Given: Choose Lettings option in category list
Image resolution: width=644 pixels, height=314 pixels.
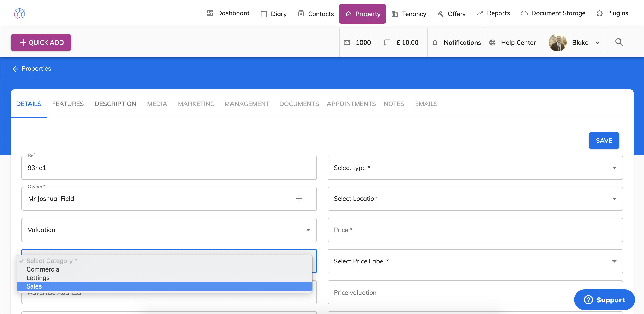Looking at the screenshot, I should pyautogui.click(x=38, y=278).
